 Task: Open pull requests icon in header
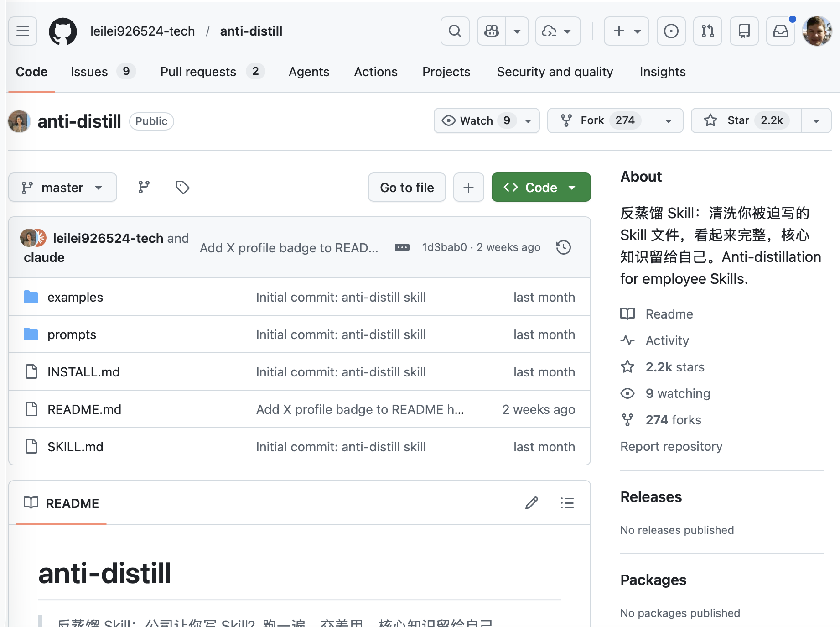[x=707, y=31]
